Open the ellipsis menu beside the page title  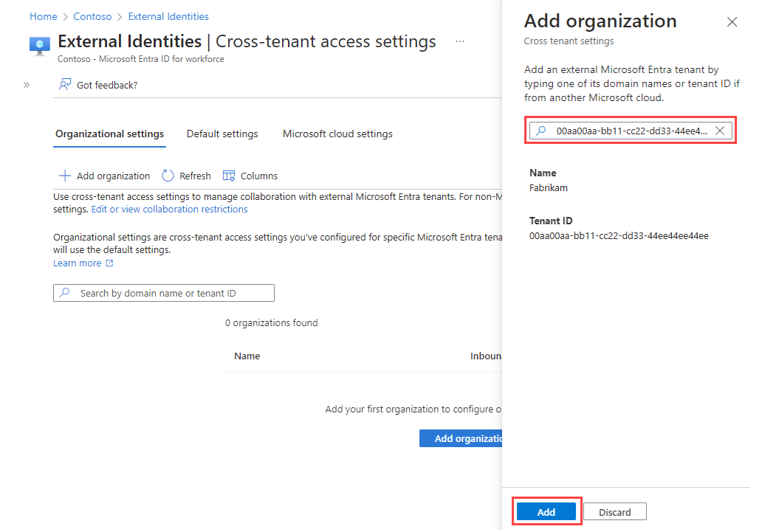pyautogui.click(x=460, y=41)
